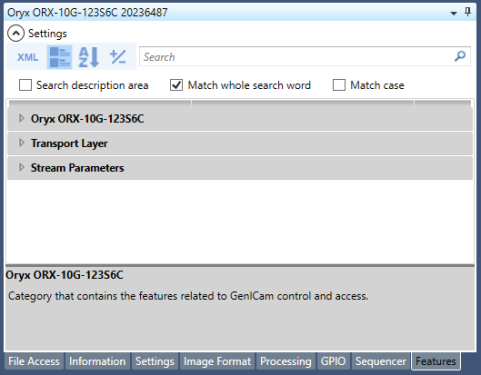481x375 pixels.
Task: Select the categorized view icon
Action: pyautogui.click(x=60, y=57)
